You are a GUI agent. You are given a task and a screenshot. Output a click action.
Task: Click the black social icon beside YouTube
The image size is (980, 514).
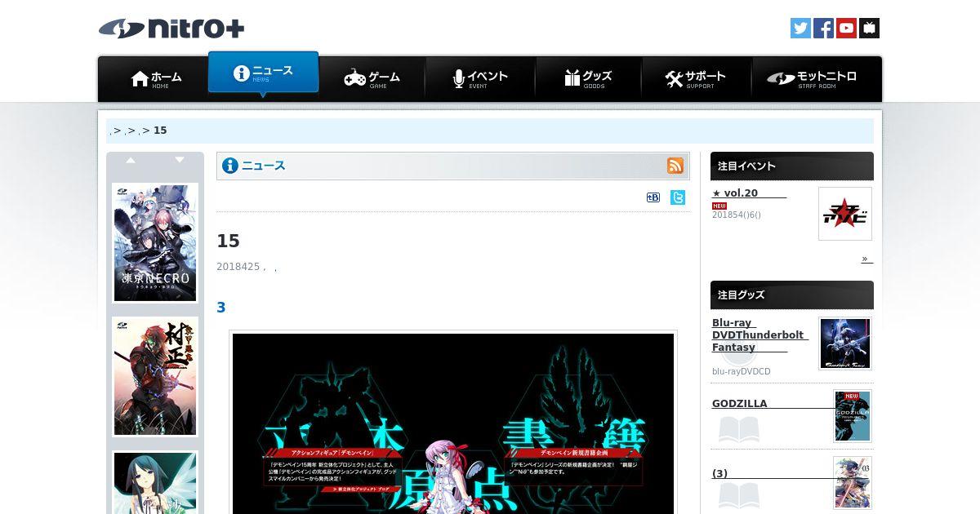[x=869, y=29]
